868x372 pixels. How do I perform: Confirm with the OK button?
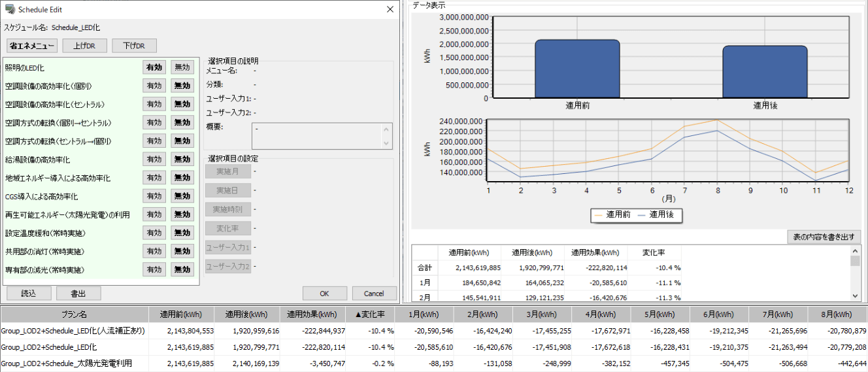click(x=325, y=294)
